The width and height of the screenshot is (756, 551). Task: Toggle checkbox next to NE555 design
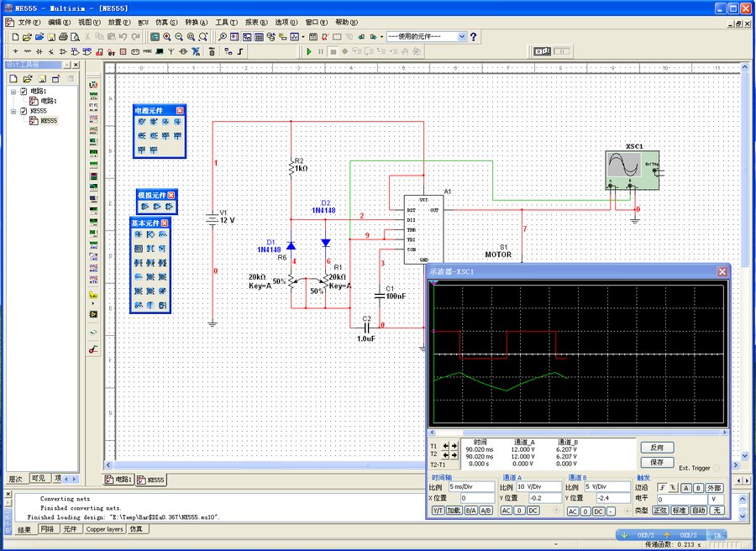[24, 111]
